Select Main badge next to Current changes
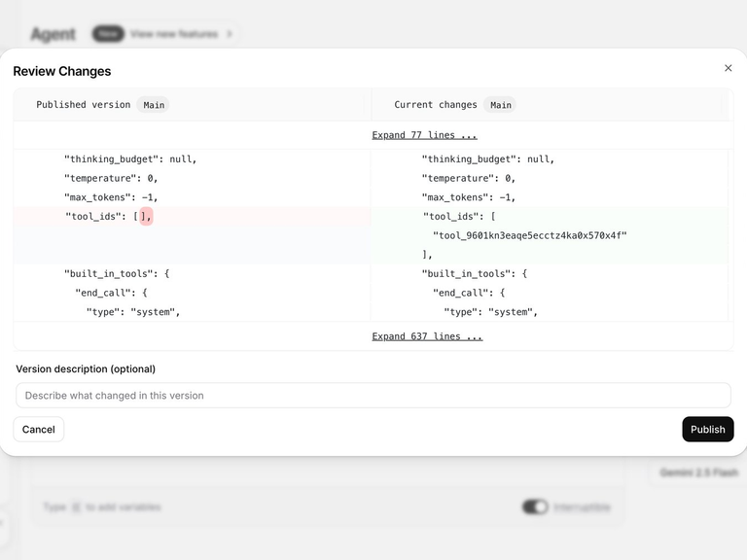Screen dimensions: 747x560 coord(500,105)
